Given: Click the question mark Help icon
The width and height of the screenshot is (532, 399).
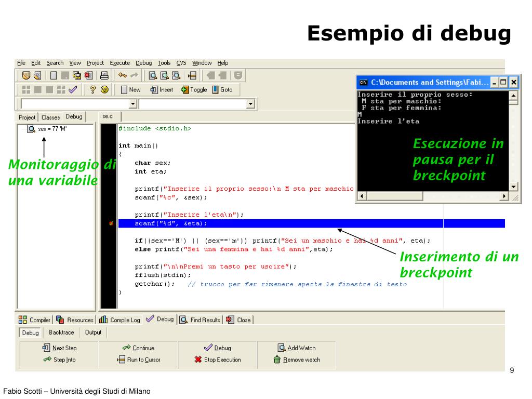Looking at the screenshot, I should pos(92,89).
